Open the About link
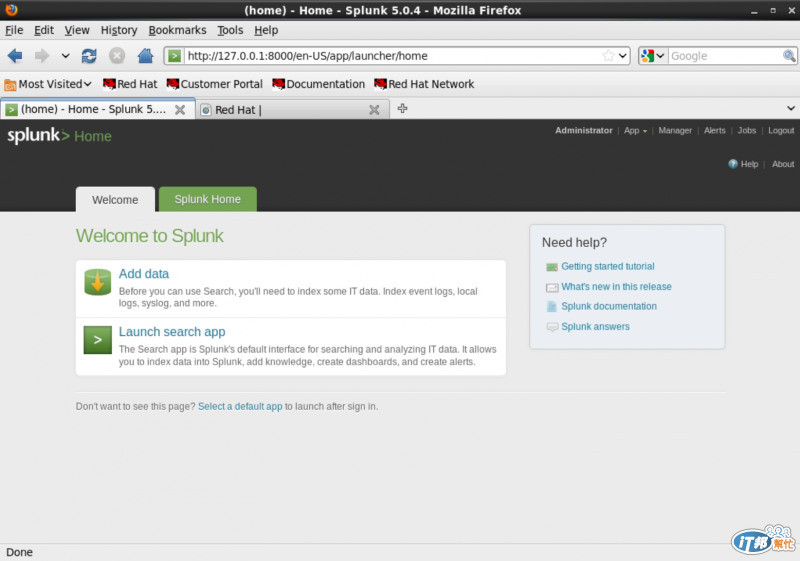800x561 pixels. tap(783, 164)
